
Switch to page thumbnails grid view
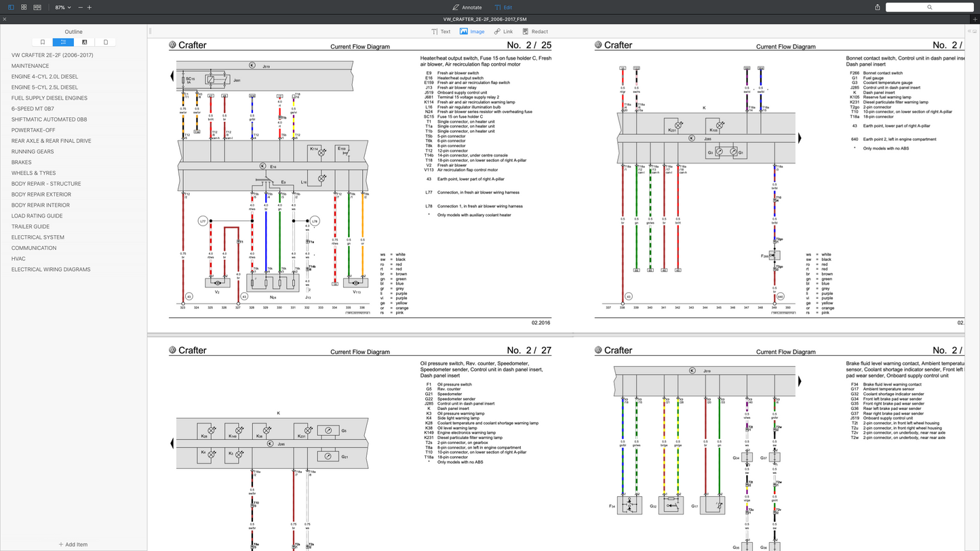[24, 7]
